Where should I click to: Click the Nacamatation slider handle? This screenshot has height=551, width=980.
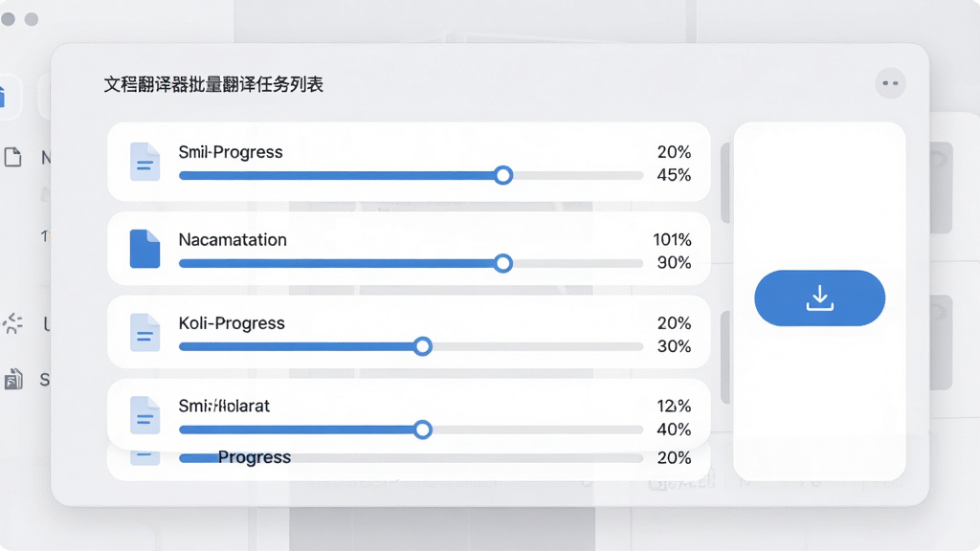[x=503, y=263]
